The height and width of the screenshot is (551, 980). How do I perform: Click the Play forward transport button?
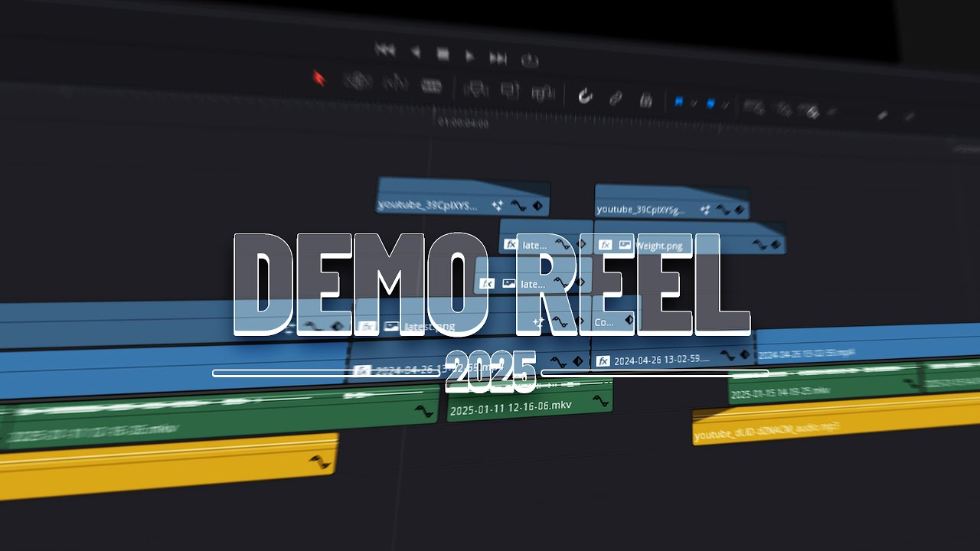pos(470,56)
